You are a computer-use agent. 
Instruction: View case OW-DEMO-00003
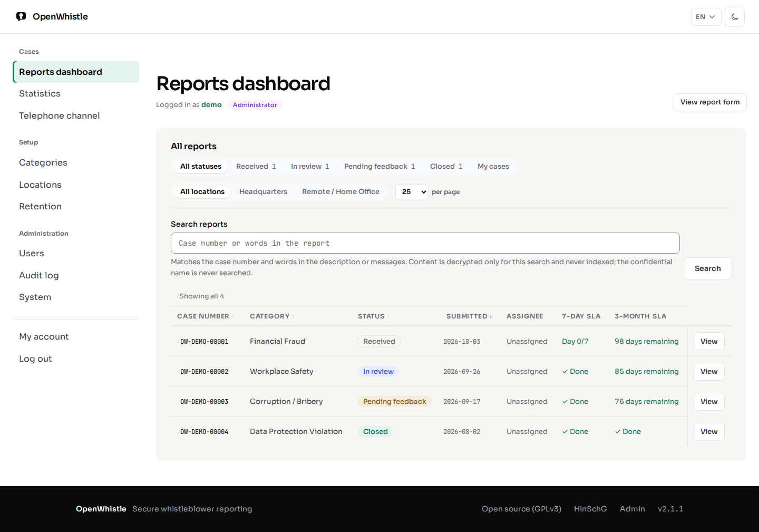point(709,402)
